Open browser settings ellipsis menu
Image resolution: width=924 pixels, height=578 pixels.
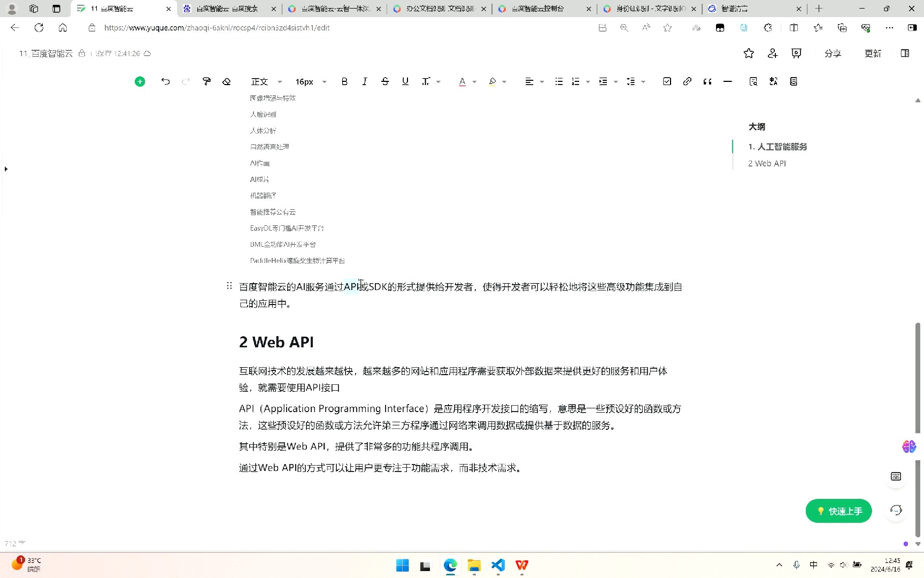point(889,28)
